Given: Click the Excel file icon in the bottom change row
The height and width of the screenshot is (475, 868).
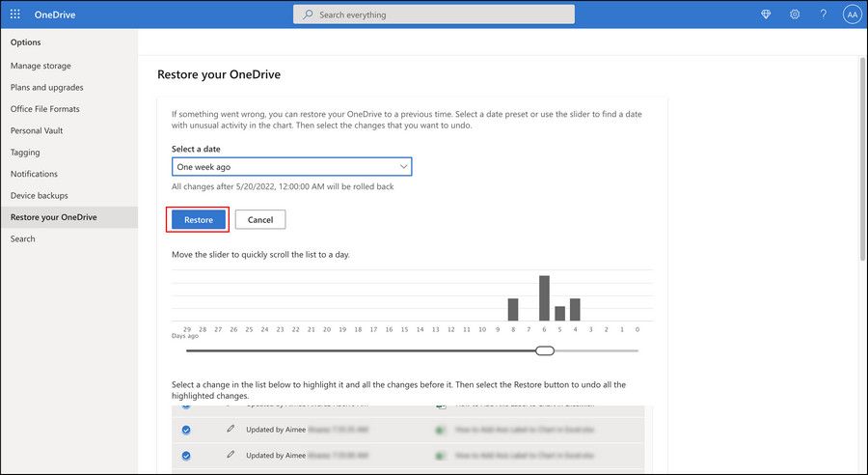Looking at the screenshot, I should coord(441,456).
